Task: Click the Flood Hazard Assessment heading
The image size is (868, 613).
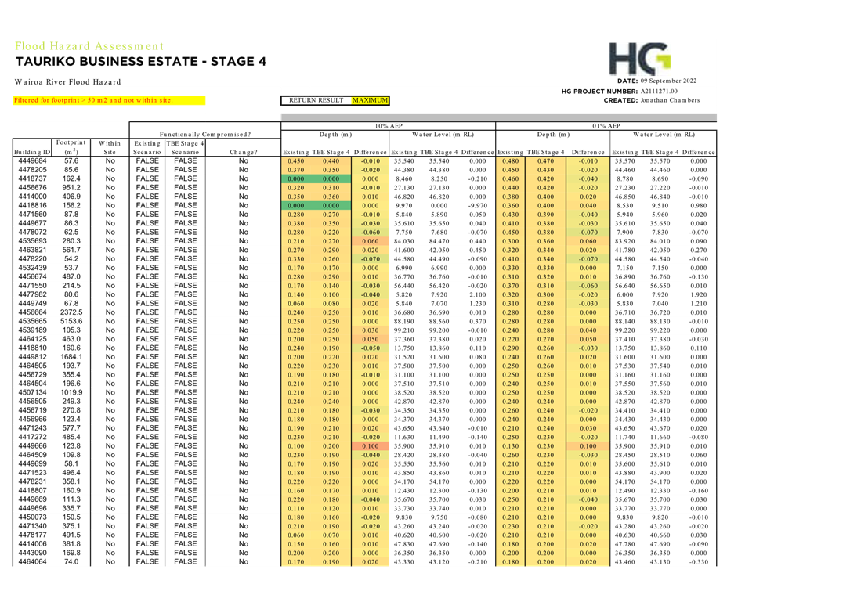Action: [x=89, y=46]
